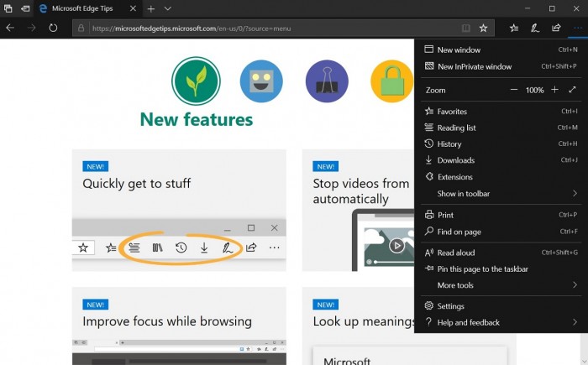Image resolution: width=588 pixels, height=365 pixels.
Task: Toggle reading view icon in address bar
Action: point(465,28)
